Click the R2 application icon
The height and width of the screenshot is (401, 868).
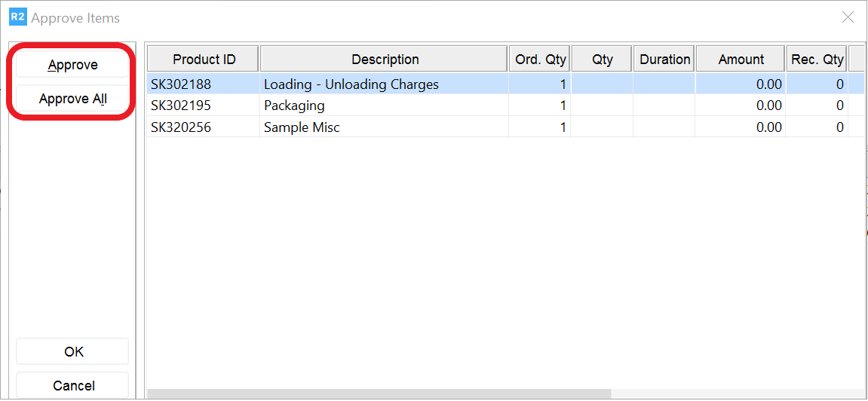click(17, 17)
